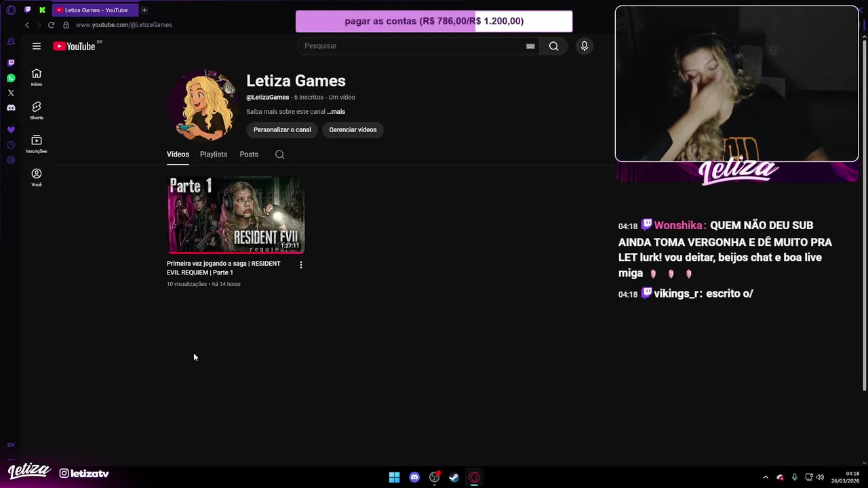Focus the address bar URL

pos(124,25)
